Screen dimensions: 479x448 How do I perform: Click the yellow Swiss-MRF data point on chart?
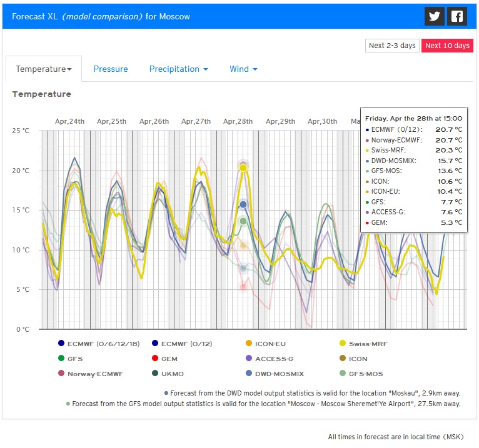click(243, 168)
